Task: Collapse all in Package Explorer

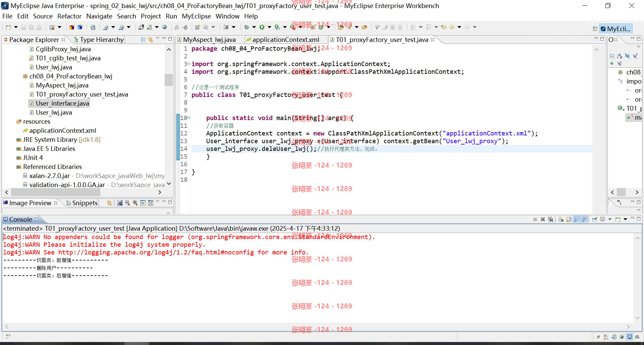Action: [x=143, y=40]
